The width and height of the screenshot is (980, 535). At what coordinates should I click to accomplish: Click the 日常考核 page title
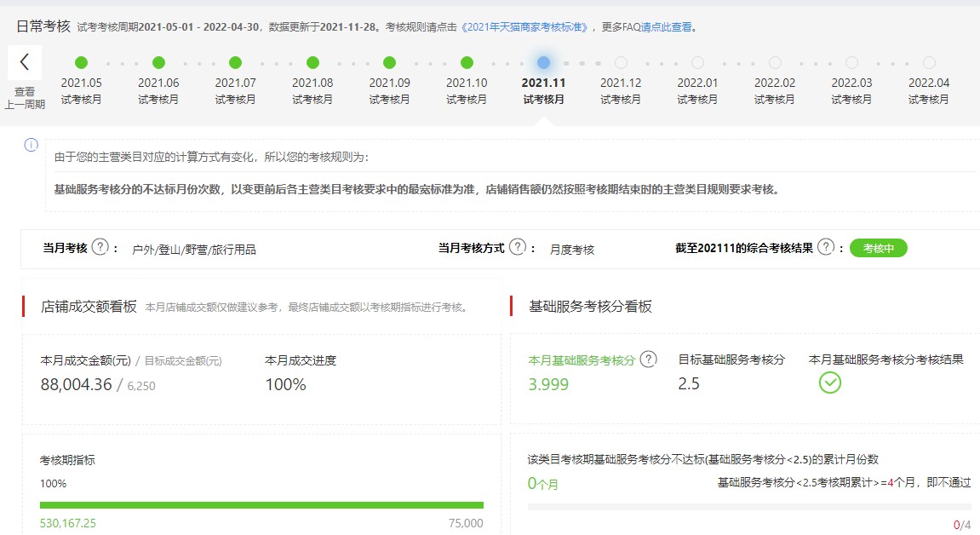43,26
